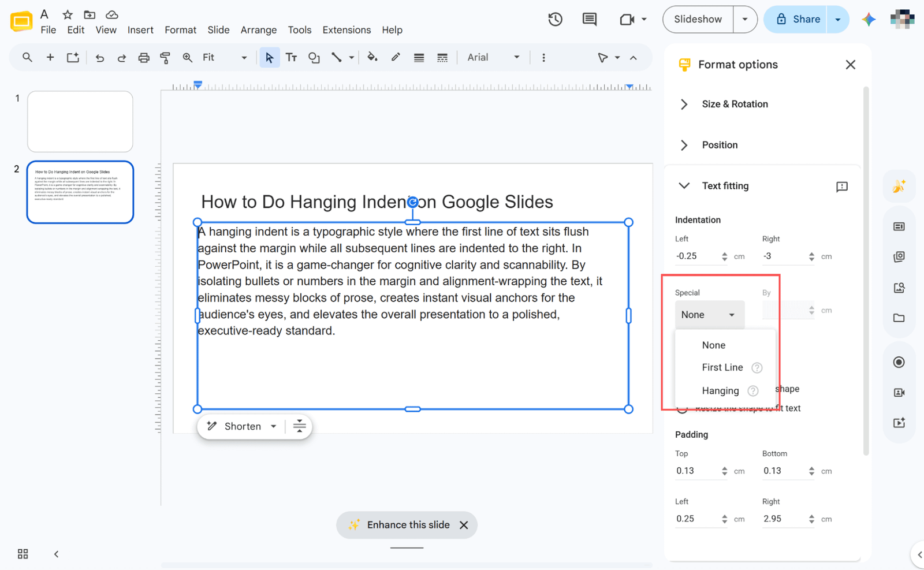Open the Arial font dropdown

coord(493,58)
